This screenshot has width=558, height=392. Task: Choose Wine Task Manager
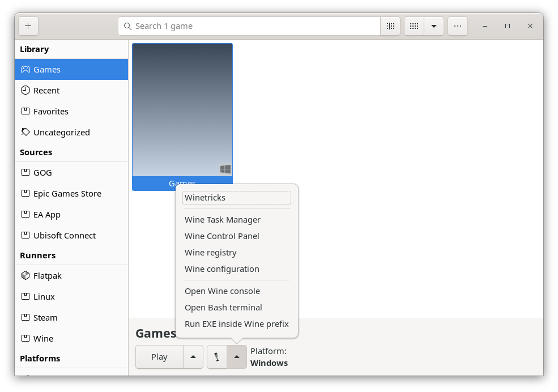[x=237, y=220]
